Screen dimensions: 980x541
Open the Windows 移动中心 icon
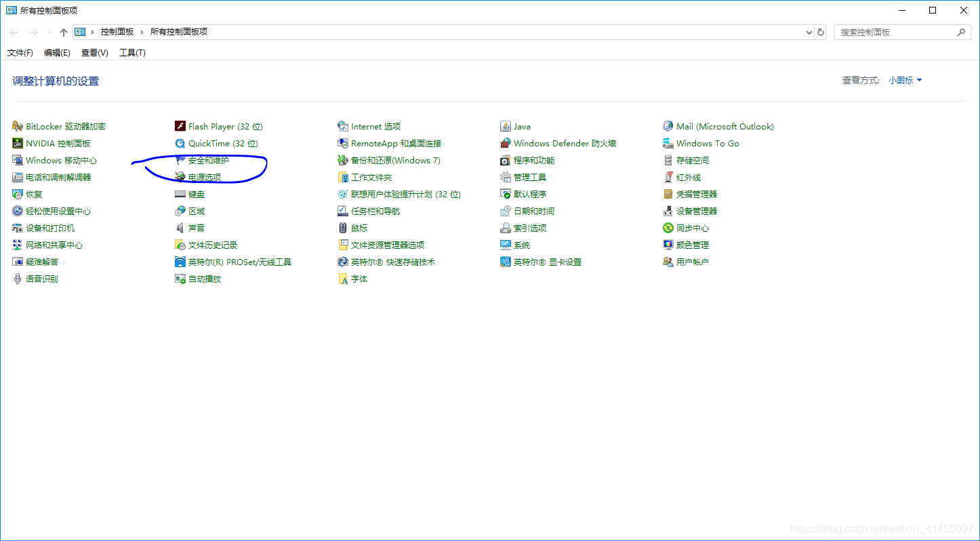coord(18,160)
